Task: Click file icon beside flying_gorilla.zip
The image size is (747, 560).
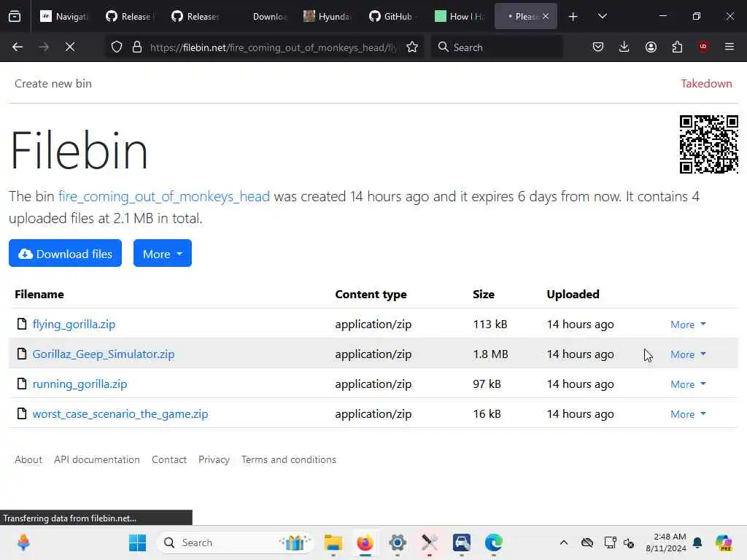Action: point(21,324)
